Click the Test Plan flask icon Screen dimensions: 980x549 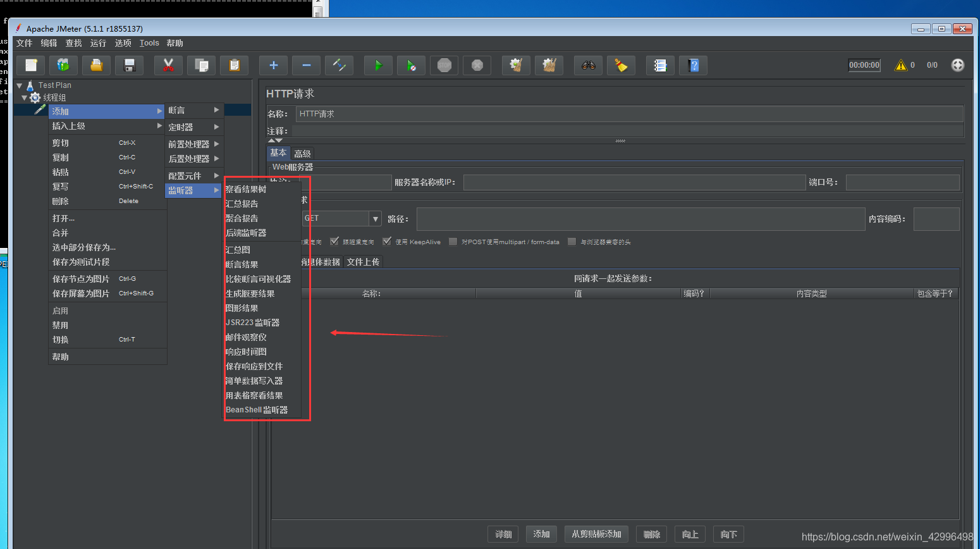click(30, 85)
